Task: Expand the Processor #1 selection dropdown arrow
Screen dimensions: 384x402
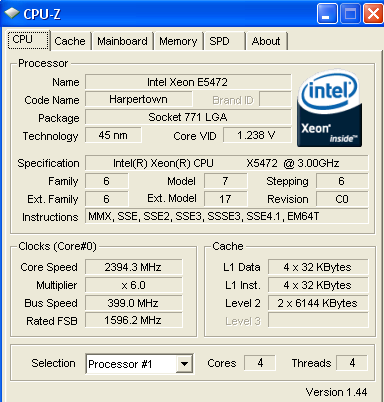Action: (x=184, y=364)
